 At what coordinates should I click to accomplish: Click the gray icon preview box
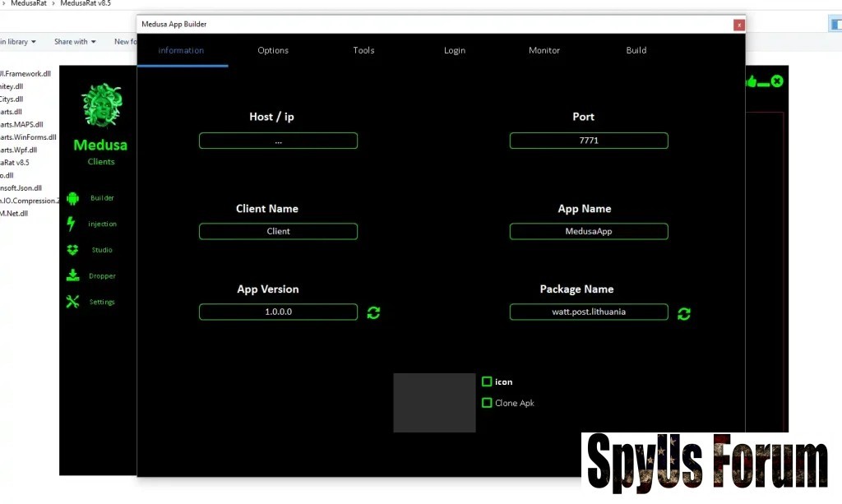point(434,403)
